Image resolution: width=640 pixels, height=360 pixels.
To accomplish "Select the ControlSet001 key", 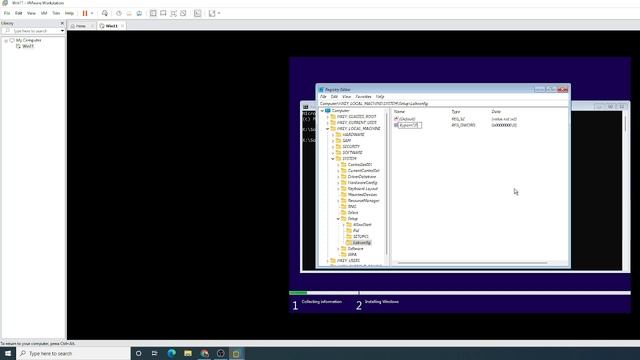I will [360, 164].
